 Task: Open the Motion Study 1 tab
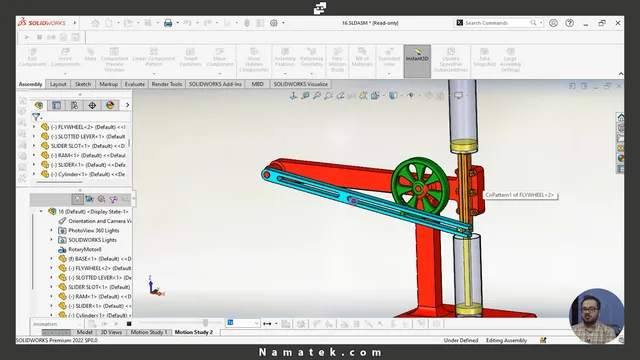click(149, 332)
